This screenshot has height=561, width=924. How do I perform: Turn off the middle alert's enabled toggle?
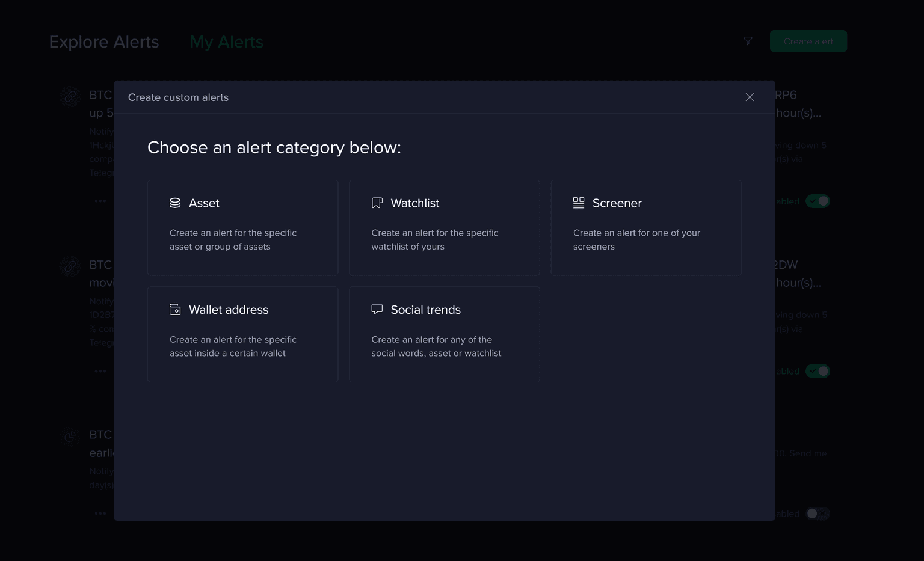[x=818, y=372]
